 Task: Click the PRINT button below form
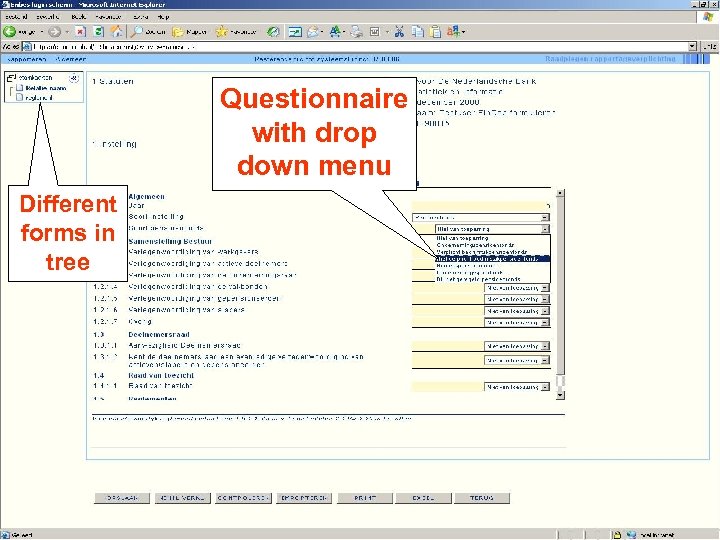click(365, 498)
